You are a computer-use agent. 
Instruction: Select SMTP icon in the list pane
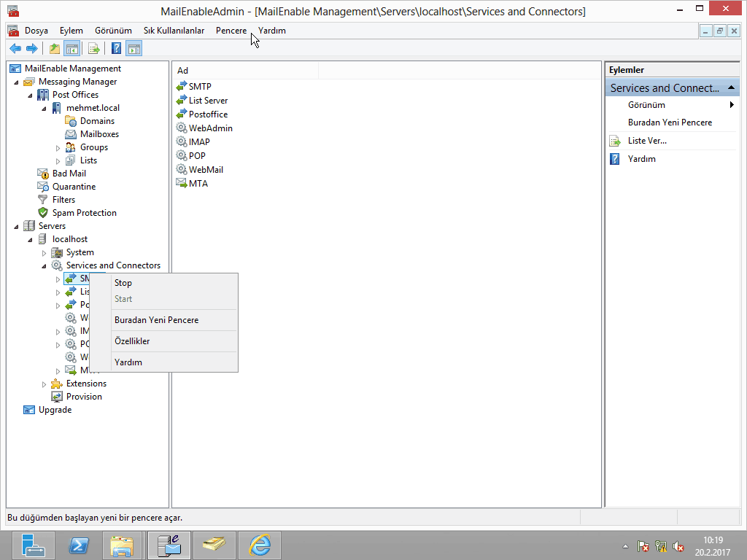[x=182, y=87]
